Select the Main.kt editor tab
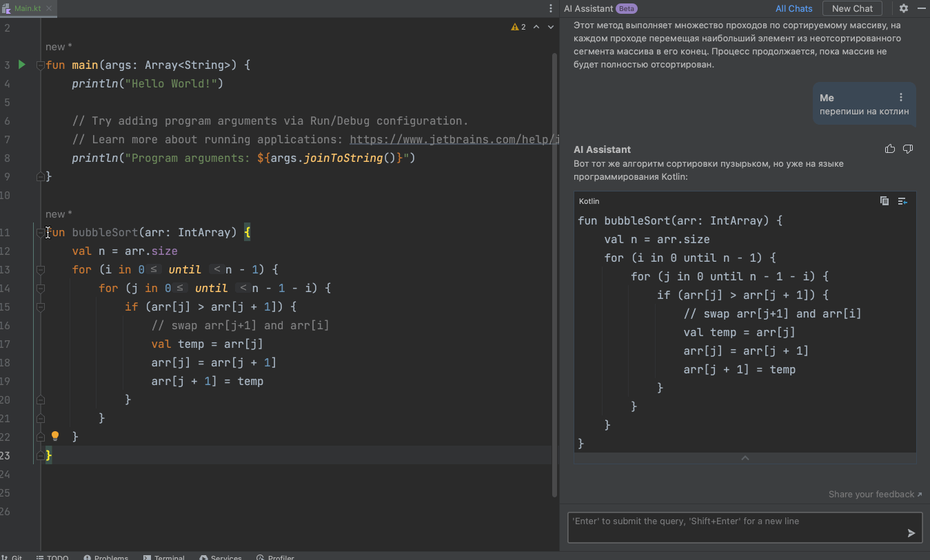930x560 pixels. pyautogui.click(x=28, y=8)
